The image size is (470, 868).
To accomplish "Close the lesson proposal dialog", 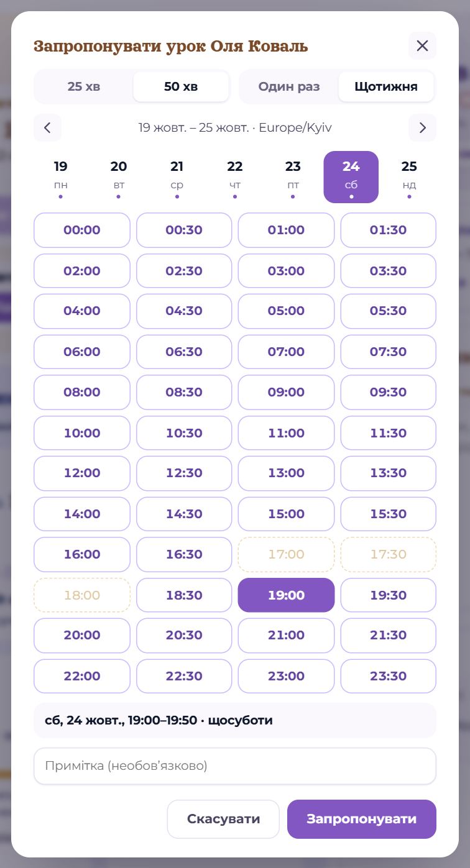I will [x=422, y=45].
